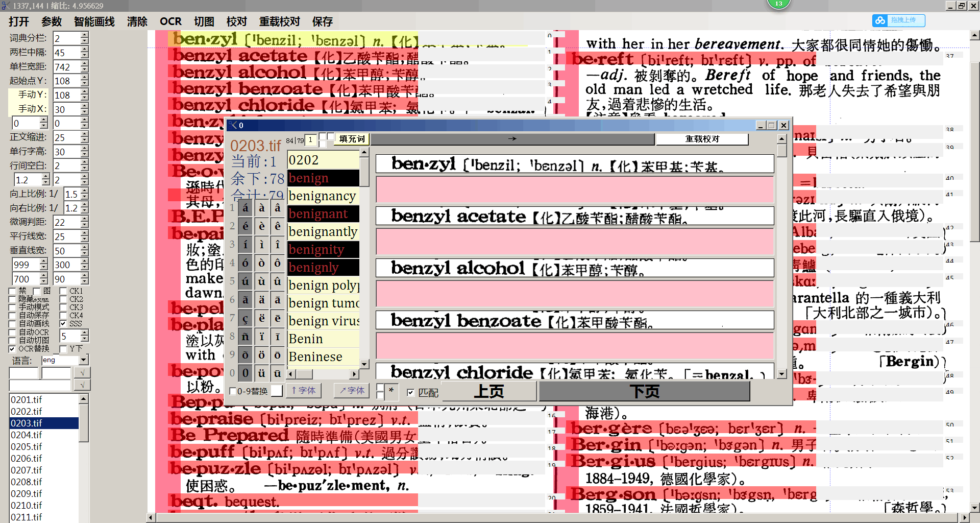Click the upper √ confirm button
980x523 pixels.
pos(82,373)
